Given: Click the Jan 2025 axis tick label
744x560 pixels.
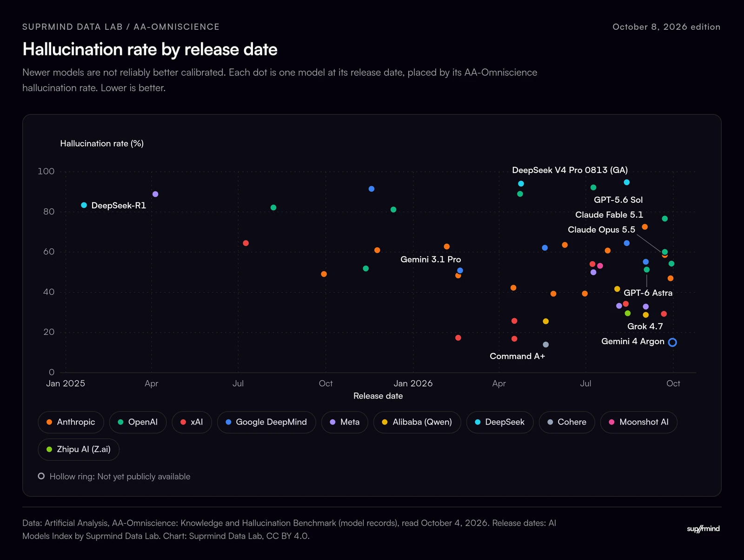Looking at the screenshot, I should click(66, 384).
